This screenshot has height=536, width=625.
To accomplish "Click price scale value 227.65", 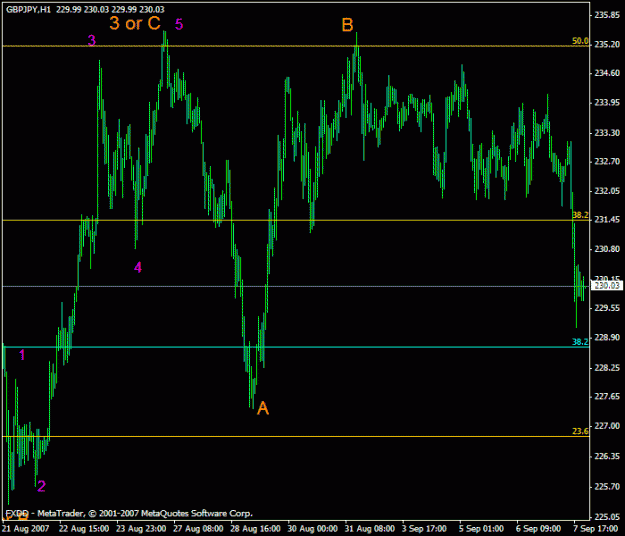I will pyautogui.click(x=607, y=396).
